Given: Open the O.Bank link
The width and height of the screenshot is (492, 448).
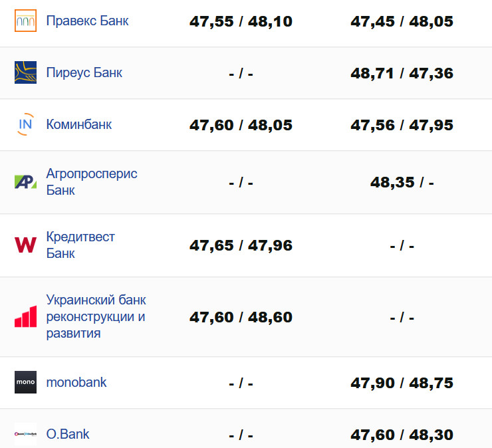Looking at the screenshot, I should [x=68, y=434].
